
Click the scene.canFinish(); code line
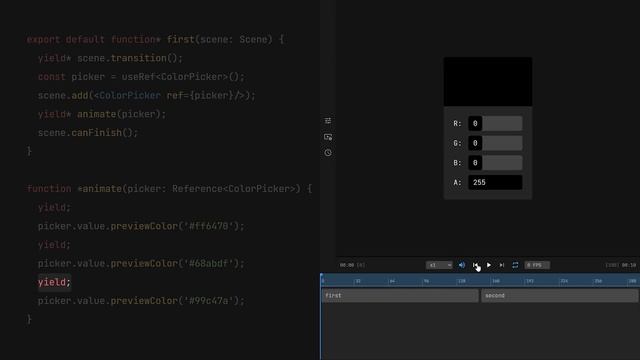88,133
